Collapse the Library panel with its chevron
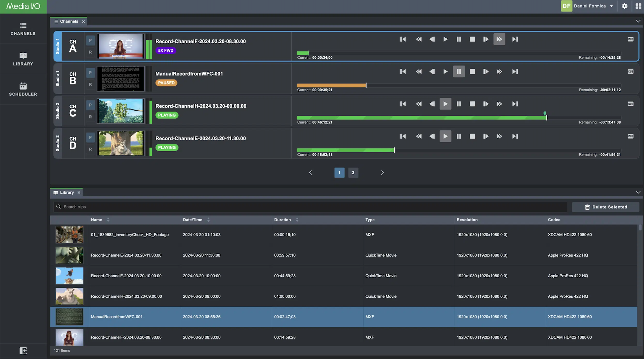Viewport: 644px width, 359px height. pyautogui.click(x=638, y=192)
